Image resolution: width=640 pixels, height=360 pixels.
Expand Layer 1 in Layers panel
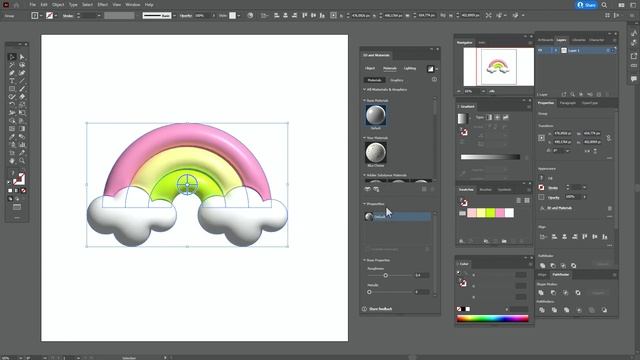pyautogui.click(x=556, y=50)
